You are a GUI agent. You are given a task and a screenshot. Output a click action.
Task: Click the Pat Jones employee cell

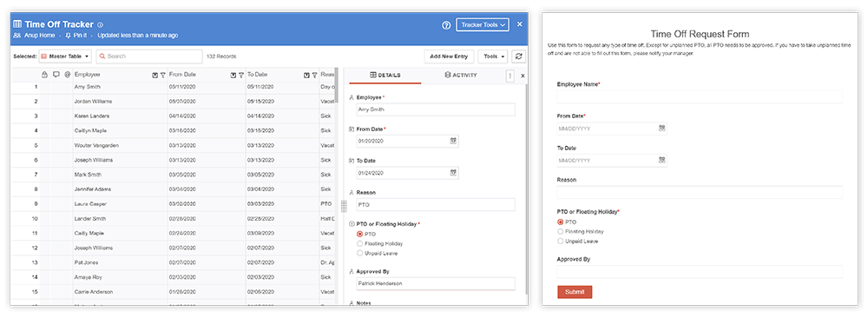[x=120, y=262]
